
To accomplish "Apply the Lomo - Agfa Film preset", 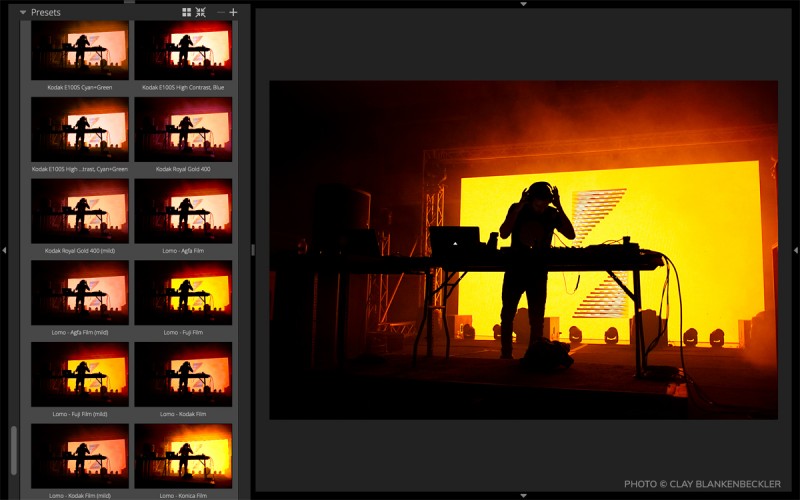I will [x=183, y=211].
